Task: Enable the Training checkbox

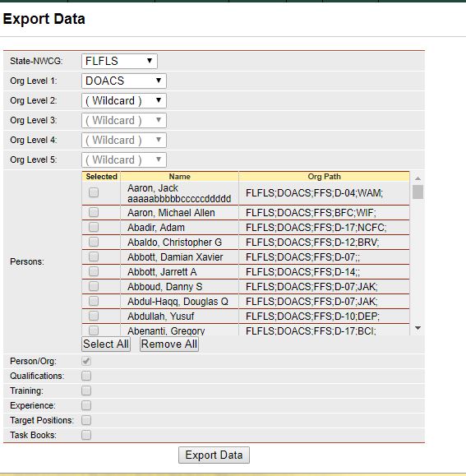Action: tap(86, 391)
